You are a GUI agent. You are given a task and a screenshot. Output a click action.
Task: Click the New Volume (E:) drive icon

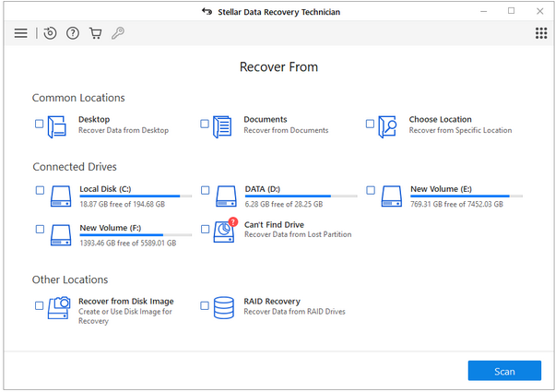point(392,196)
